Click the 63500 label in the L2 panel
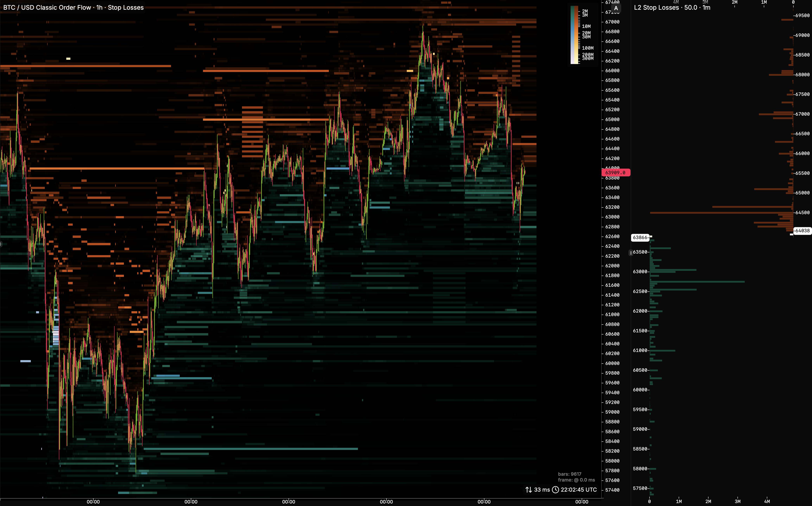This screenshot has height=506, width=812. [640, 252]
